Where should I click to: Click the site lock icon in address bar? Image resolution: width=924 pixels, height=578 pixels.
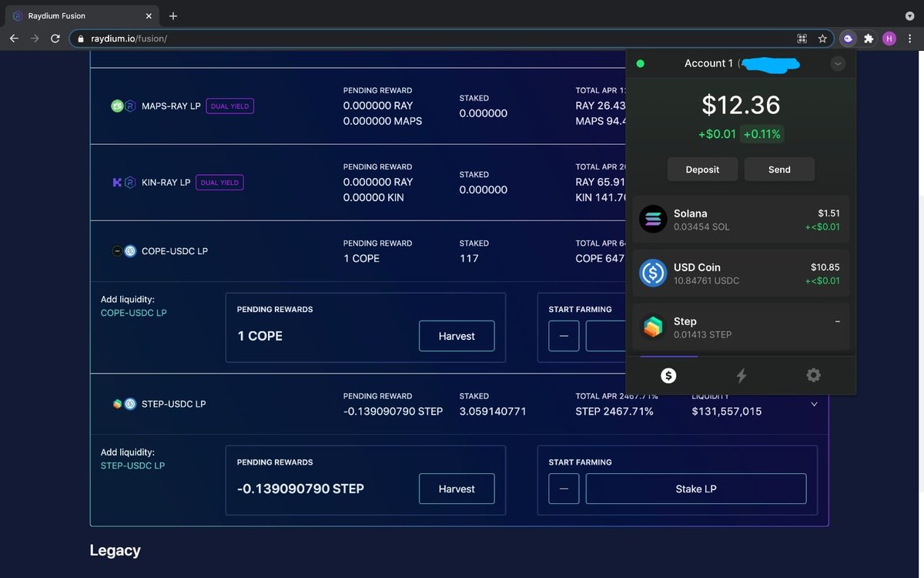80,38
